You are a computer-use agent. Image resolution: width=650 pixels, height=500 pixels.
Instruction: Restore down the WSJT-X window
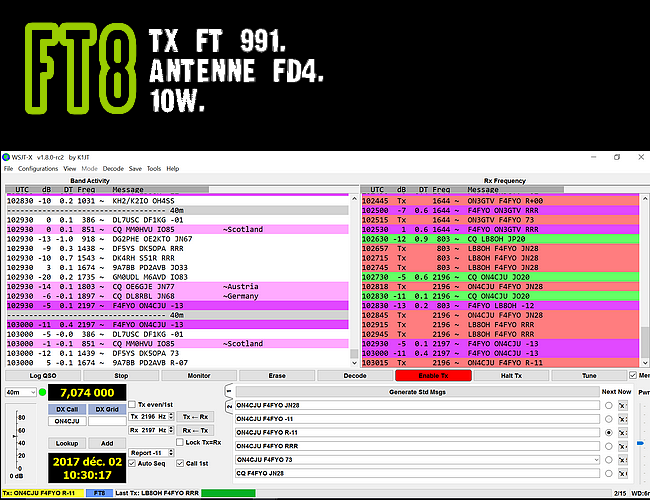617,157
